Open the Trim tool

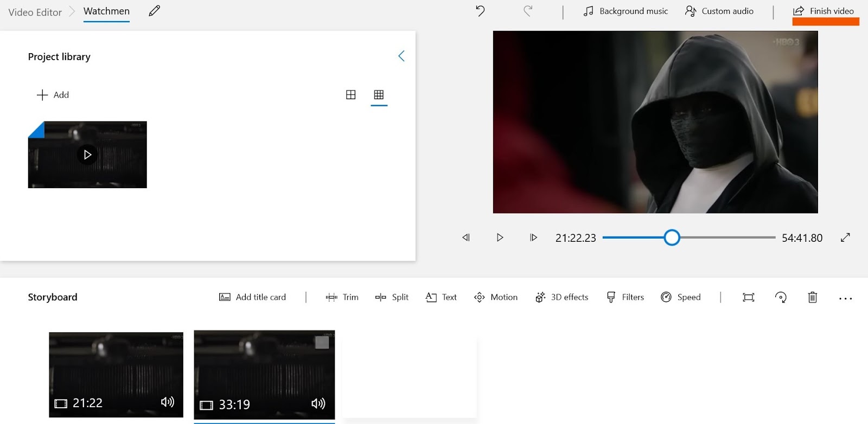(342, 297)
